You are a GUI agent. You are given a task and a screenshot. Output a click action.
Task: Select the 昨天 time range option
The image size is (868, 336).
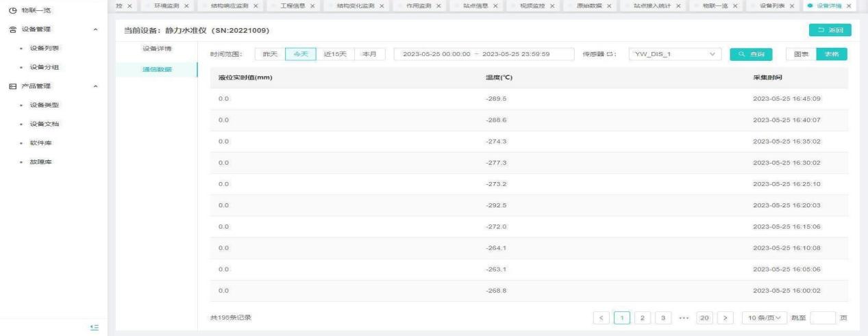point(270,54)
